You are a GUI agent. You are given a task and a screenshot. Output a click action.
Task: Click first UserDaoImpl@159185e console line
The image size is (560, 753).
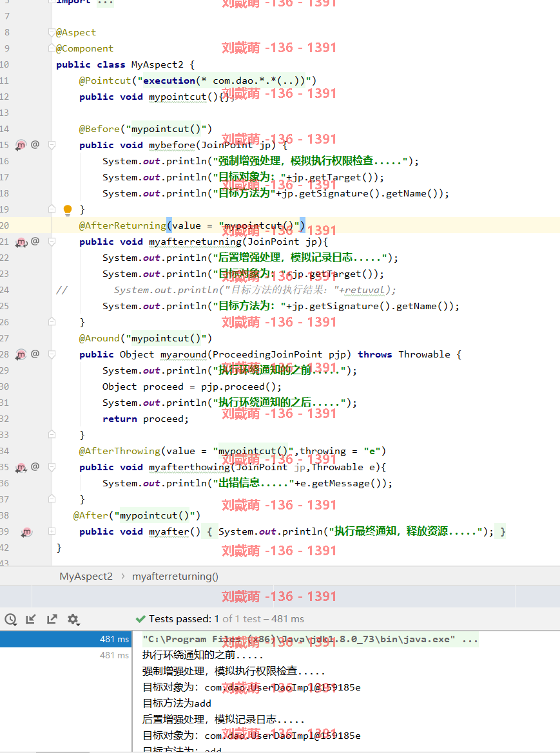[251, 687]
